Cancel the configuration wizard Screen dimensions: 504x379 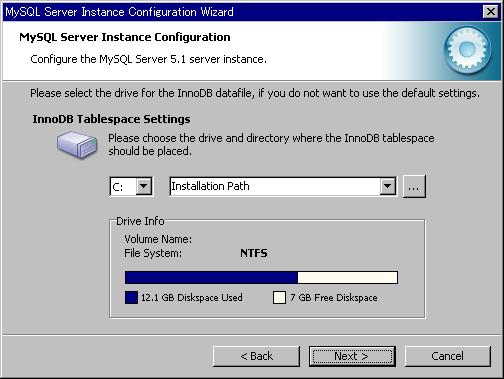pyautogui.click(x=448, y=356)
